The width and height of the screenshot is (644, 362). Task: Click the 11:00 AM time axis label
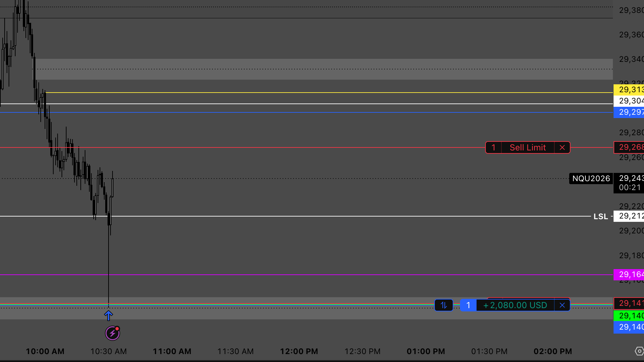172,351
